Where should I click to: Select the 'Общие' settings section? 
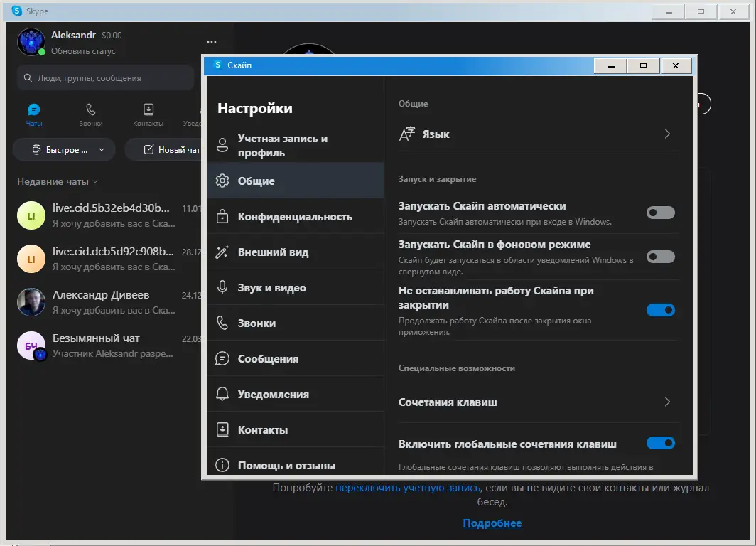pyautogui.click(x=296, y=181)
